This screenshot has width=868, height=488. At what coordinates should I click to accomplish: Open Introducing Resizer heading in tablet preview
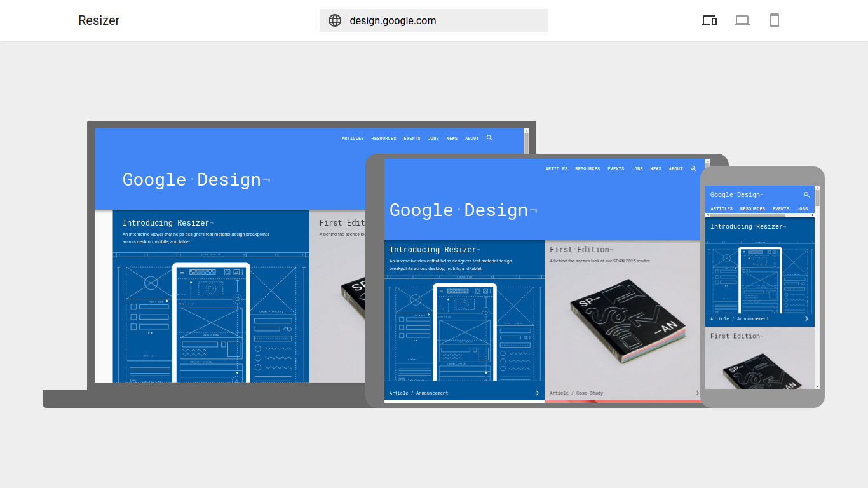[x=435, y=250]
